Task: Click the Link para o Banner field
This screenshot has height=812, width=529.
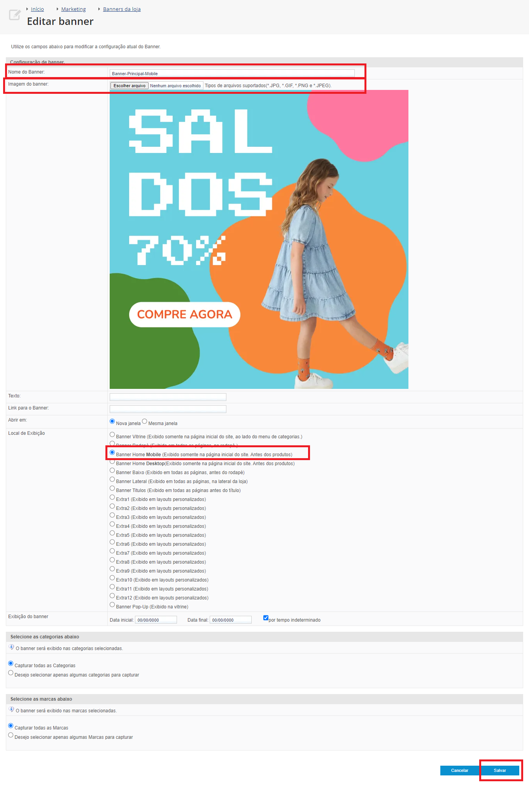Action: (x=168, y=409)
